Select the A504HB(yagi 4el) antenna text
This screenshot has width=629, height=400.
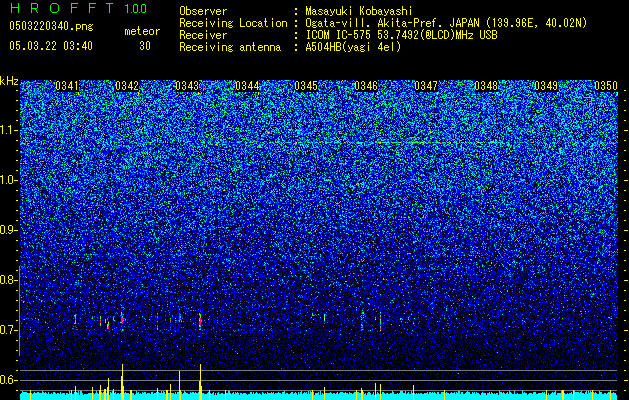point(353,47)
